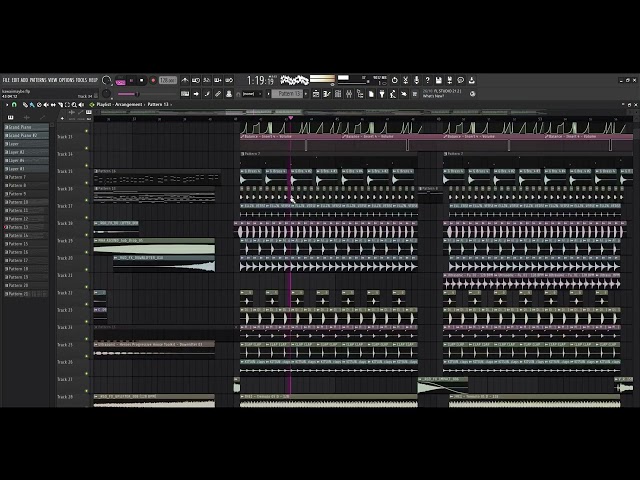This screenshot has width=640, height=480.
Task: Toggle the Pat/Song mode switch
Action: 120,81
